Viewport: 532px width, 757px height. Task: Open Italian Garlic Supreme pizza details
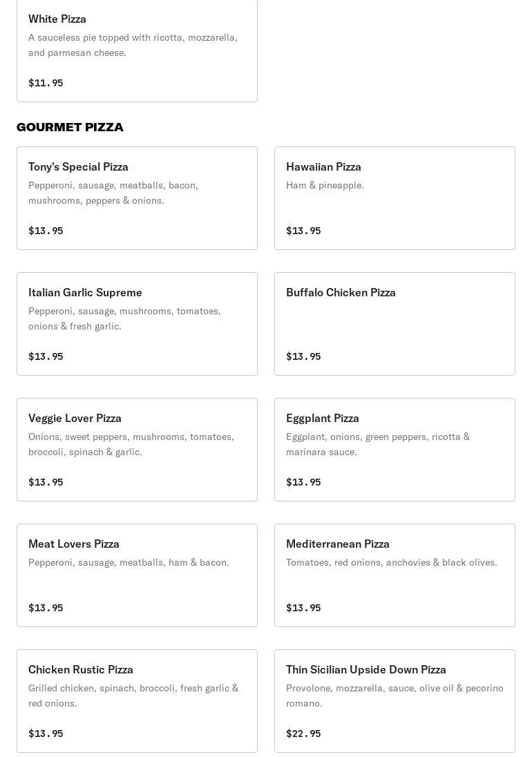point(137,324)
